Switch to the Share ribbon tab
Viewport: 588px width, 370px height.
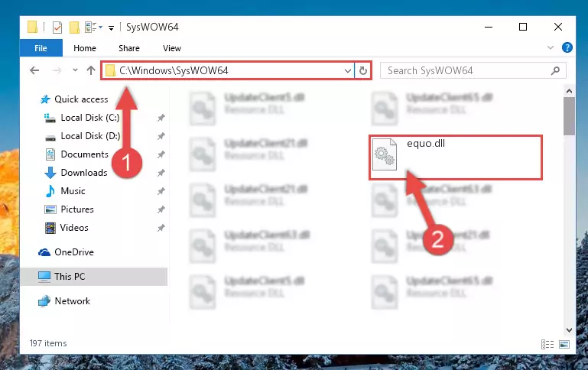pyautogui.click(x=129, y=48)
